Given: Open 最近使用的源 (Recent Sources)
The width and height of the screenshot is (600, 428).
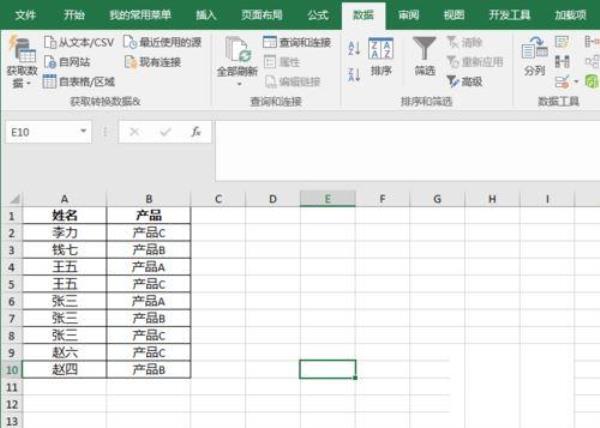Looking at the screenshot, I should pyautogui.click(x=162, y=42).
